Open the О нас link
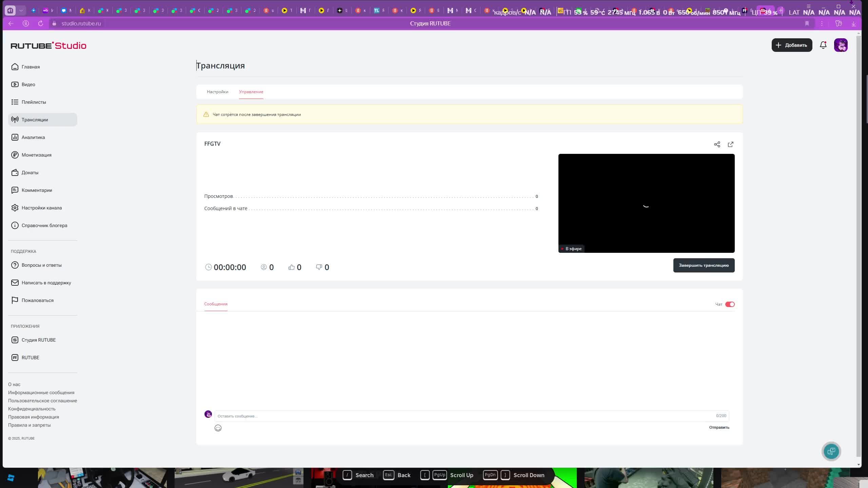 (x=14, y=384)
